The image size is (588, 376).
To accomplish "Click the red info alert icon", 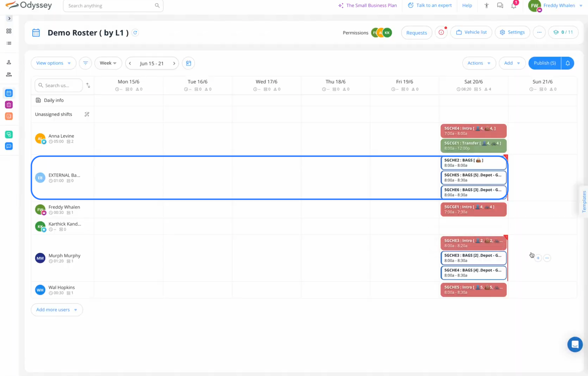I will click(x=441, y=32).
